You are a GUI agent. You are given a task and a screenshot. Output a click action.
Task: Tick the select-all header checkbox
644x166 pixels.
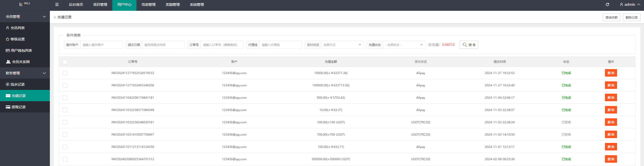(x=65, y=62)
